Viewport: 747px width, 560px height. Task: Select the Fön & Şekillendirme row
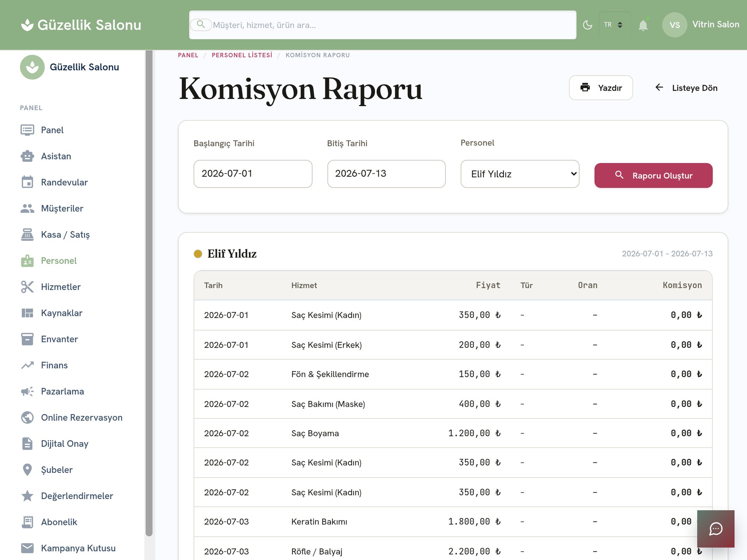pyautogui.click(x=453, y=374)
